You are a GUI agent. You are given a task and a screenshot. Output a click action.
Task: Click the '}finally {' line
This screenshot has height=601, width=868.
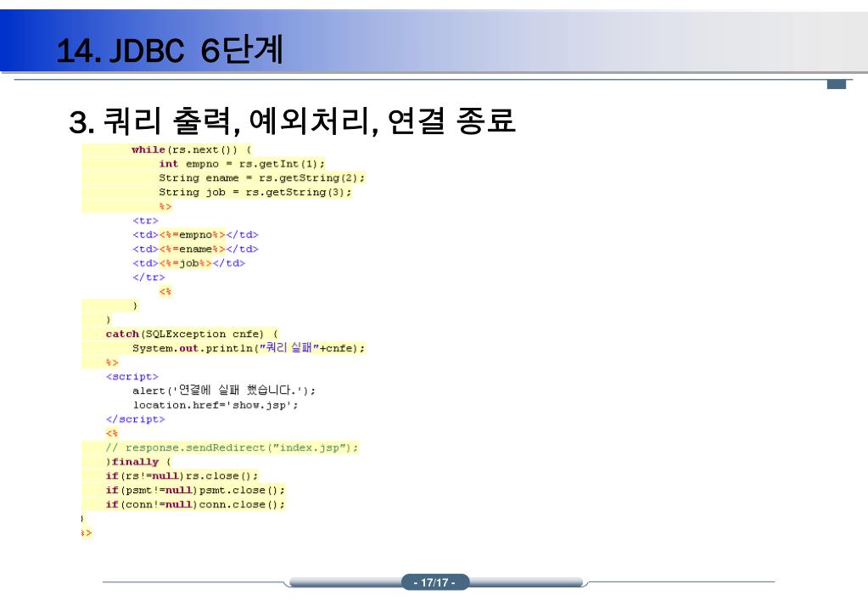coord(138,462)
